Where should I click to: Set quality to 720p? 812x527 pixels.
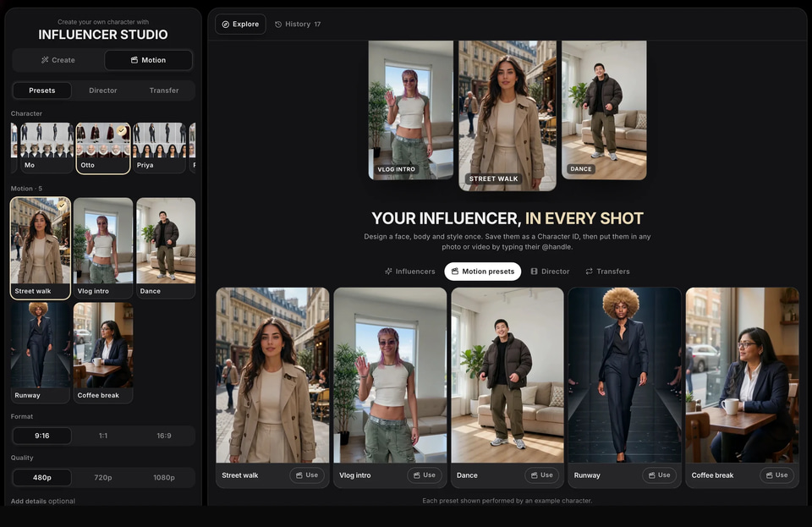click(x=103, y=477)
